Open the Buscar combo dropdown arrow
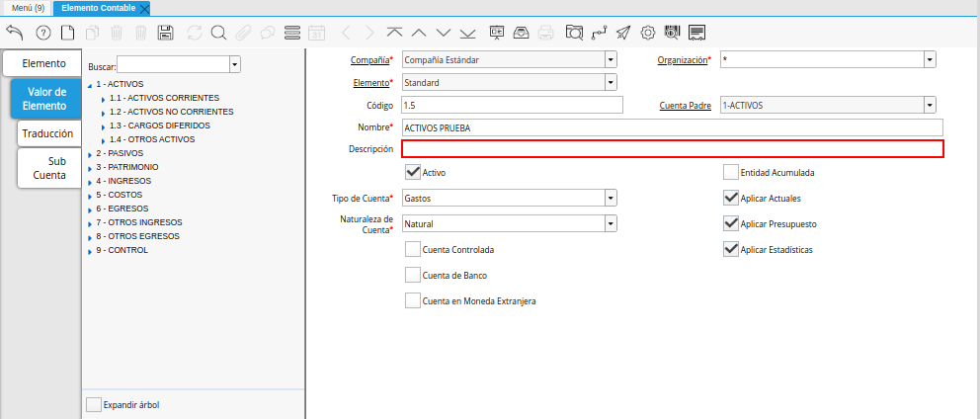The image size is (980, 419). [235, 64]
